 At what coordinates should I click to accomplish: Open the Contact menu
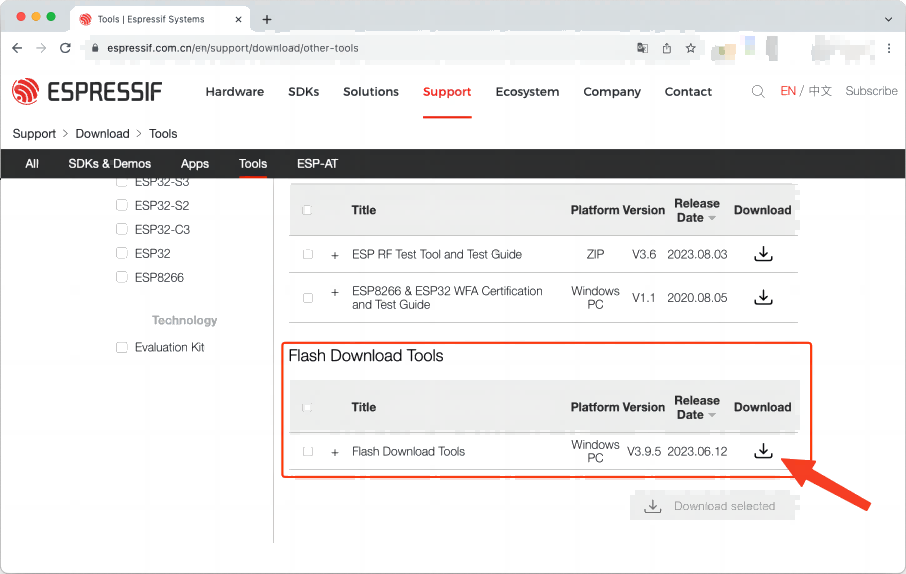[688, 91]
